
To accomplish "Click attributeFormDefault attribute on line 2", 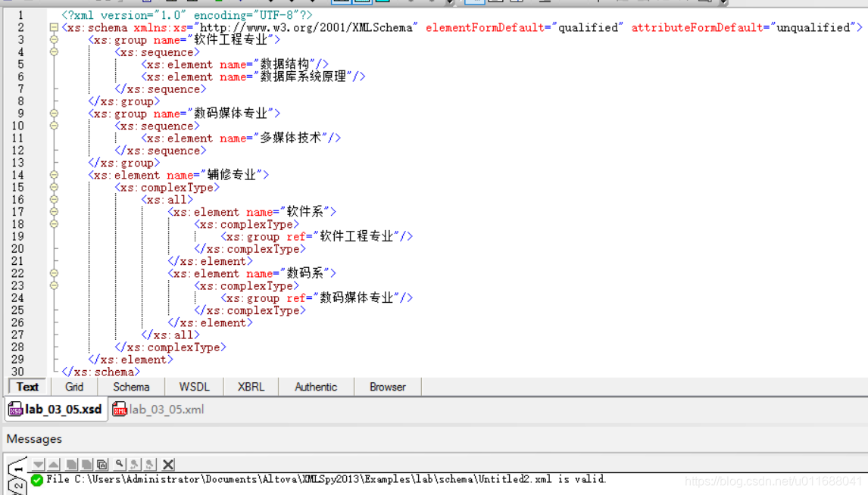I will click(x=697, y=27).
